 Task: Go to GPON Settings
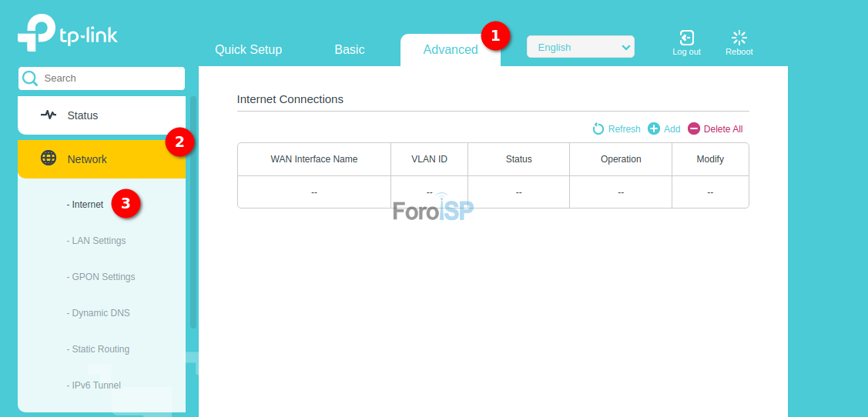(x=102, y=277)
